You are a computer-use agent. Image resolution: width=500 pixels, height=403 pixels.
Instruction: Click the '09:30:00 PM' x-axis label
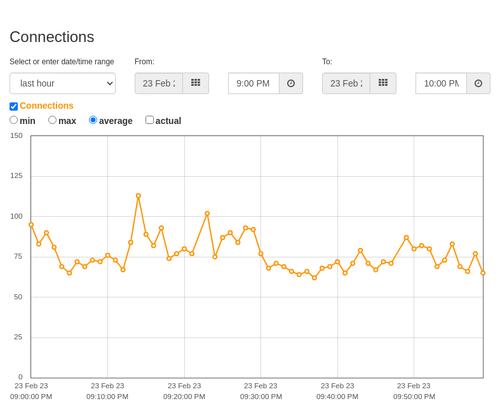(x=261, y=397)
